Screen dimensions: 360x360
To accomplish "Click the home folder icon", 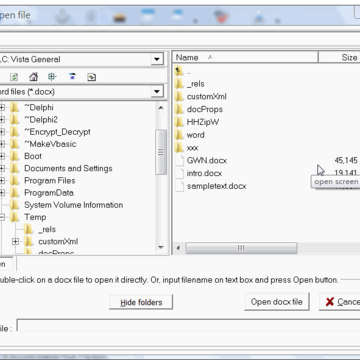I will (33, 77).
